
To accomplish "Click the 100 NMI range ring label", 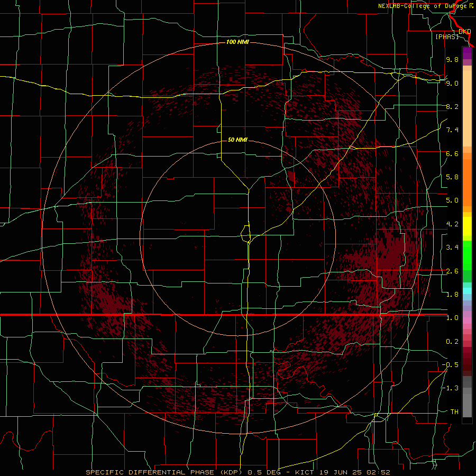I will [237, 42].
